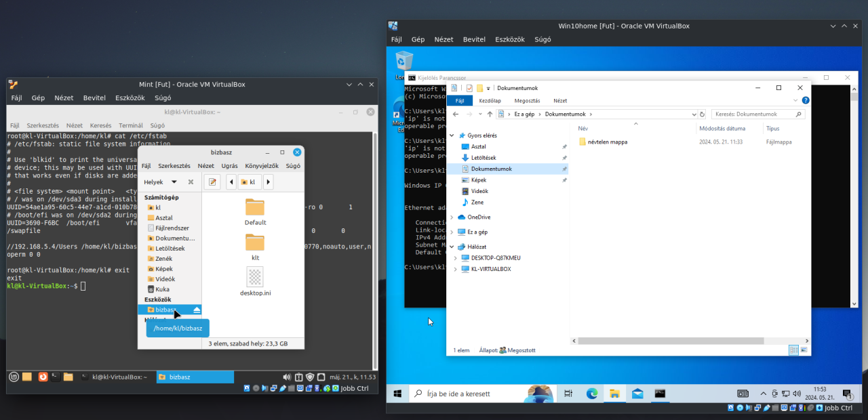
Task: Select the névtelen mappa folder
Action: (x=604, y=142)
